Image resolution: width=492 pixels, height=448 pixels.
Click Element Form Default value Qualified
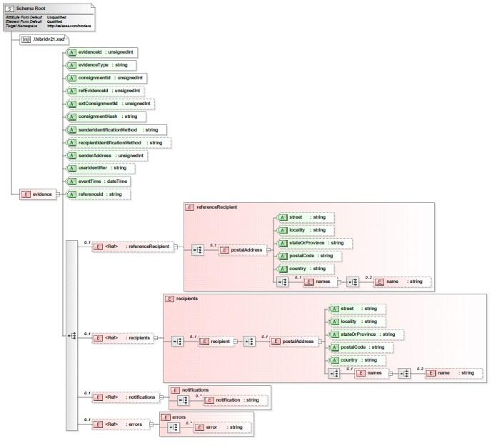click(x=54, y=21)
